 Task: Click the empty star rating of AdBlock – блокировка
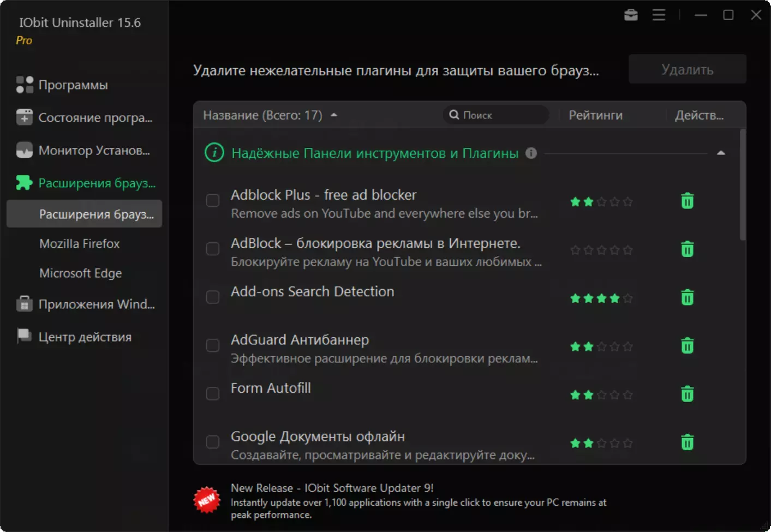(601, 250)
